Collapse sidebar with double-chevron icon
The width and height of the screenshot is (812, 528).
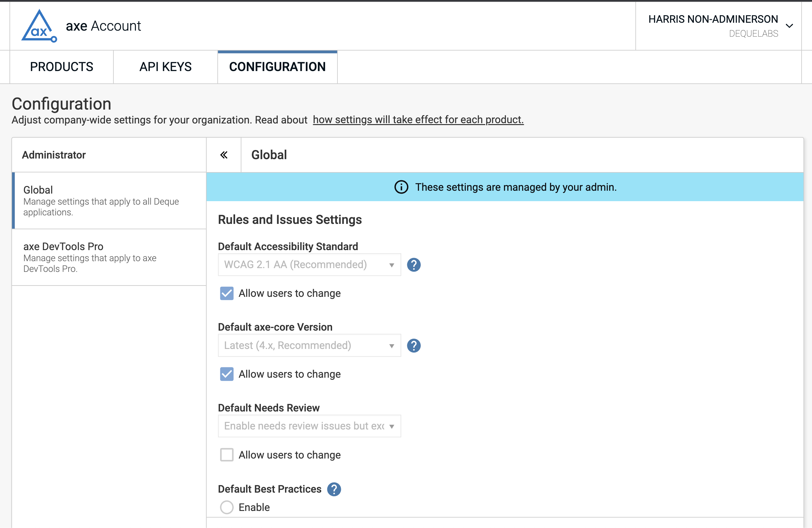tap(224, 155)
